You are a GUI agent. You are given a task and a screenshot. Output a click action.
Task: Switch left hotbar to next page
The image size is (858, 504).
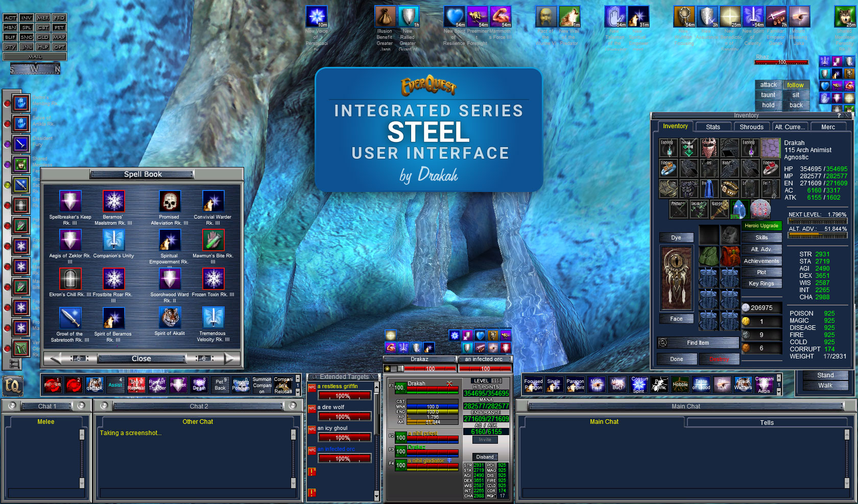[x=298, y=391]
